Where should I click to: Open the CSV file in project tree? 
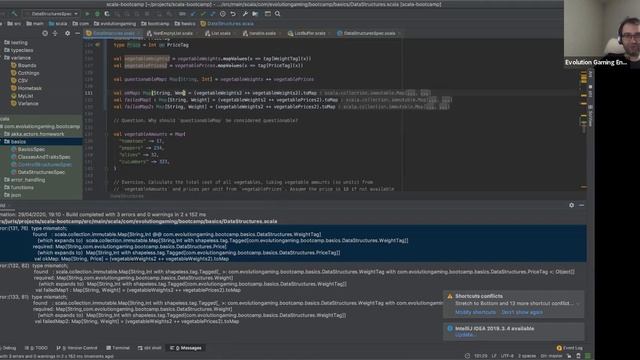pyautogui.click(x=20, y=81)
